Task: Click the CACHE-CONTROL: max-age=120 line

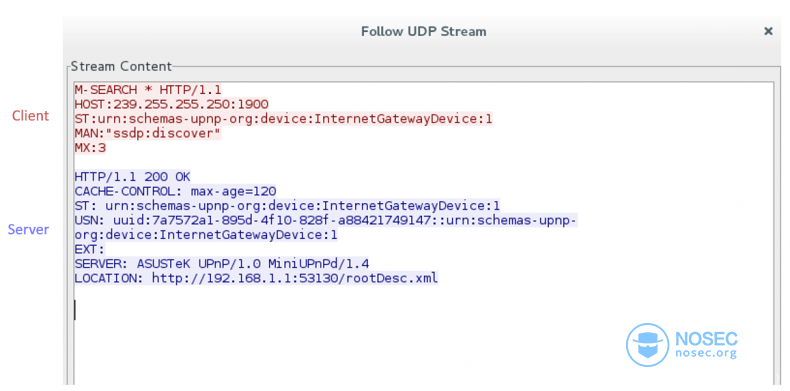Action: coord(175,191)
